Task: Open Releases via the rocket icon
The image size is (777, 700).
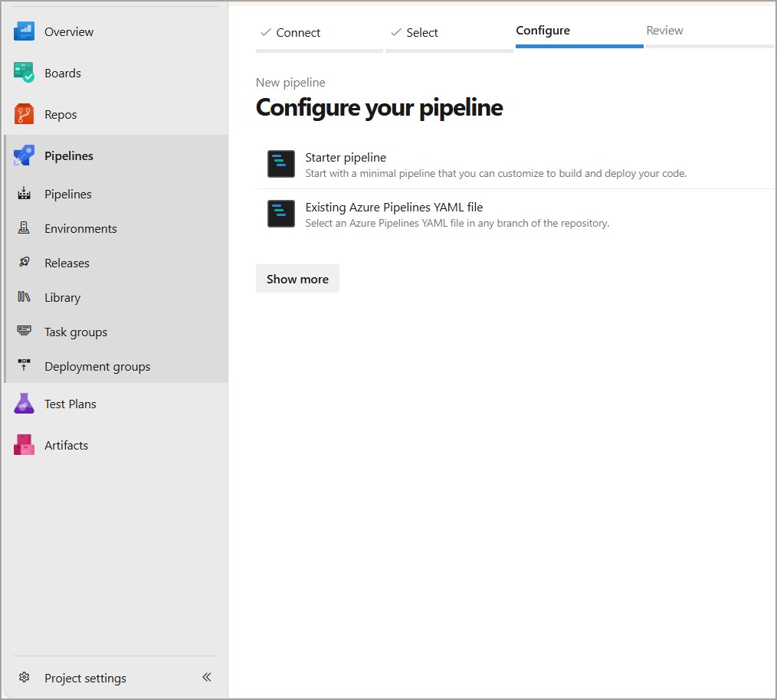Action: (24, 263)
